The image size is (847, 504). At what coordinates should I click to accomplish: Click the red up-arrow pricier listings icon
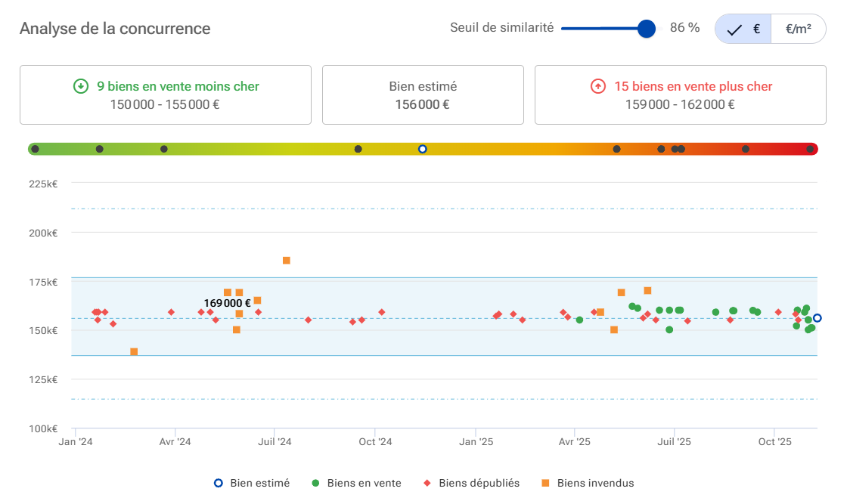tap(598, 86)
